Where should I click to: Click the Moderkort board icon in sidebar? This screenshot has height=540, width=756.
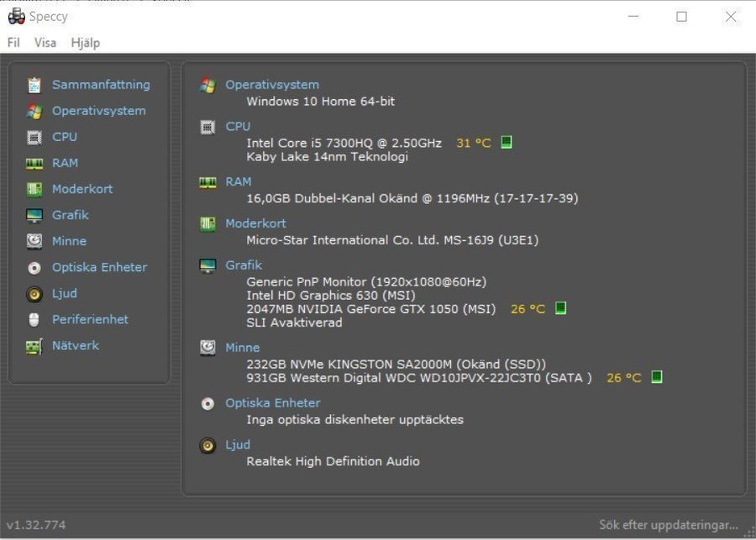[x=34, y=189]
